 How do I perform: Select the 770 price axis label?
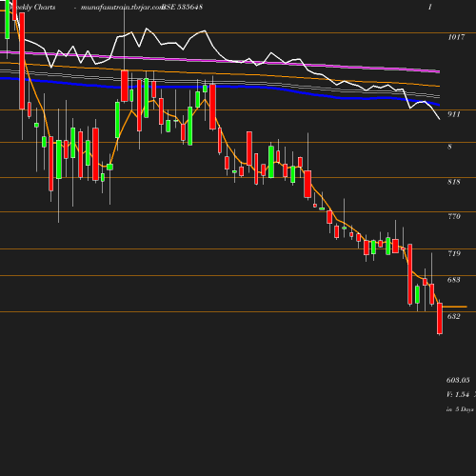(453, 216)
